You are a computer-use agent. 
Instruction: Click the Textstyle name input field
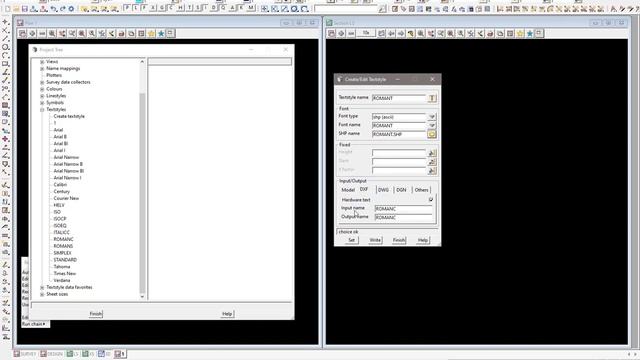pos(399,98)
